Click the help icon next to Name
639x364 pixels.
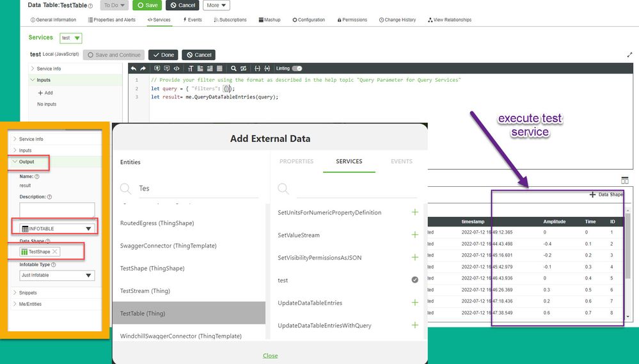(x=37, y=177)
